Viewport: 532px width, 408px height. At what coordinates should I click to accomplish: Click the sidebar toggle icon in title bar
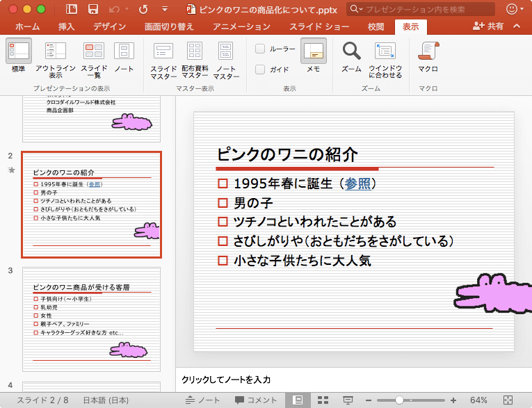[x=71, y=9]
